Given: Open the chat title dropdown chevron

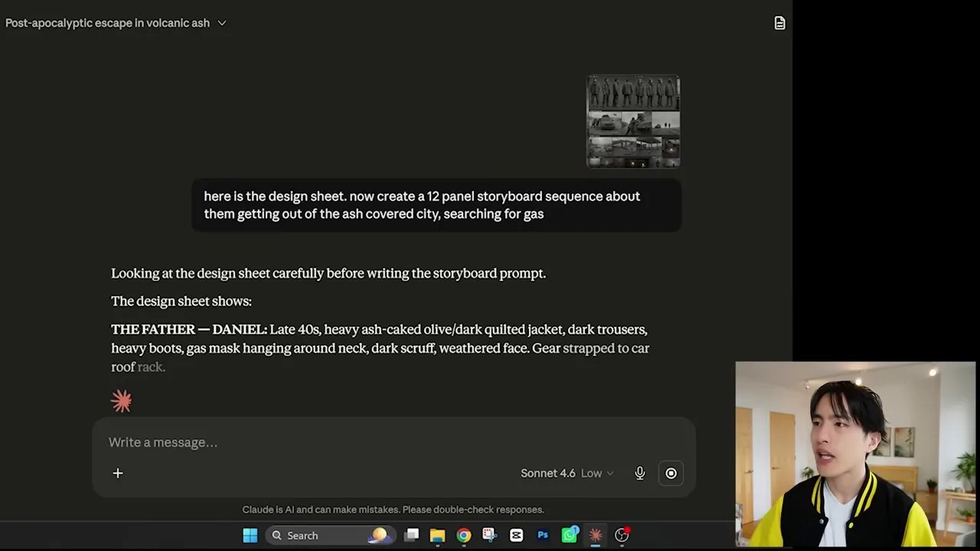Looking at the screenshot, I should [222, 23].
